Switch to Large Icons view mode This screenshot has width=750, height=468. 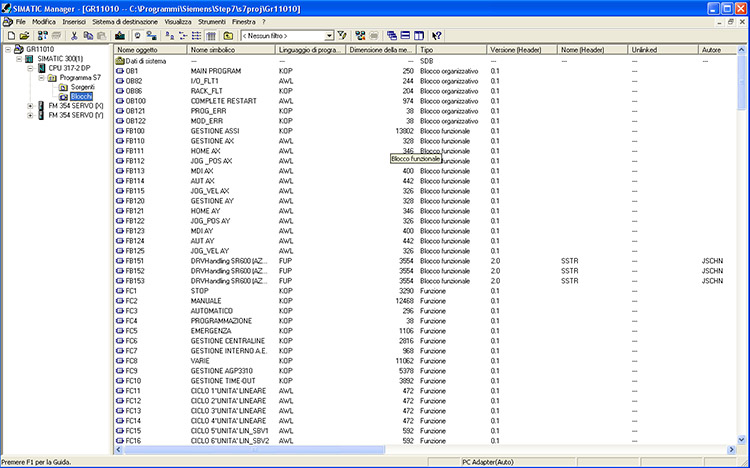(169, 35)
